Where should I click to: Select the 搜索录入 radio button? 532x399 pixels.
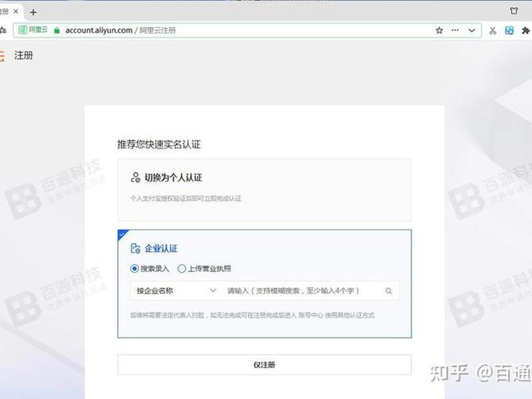point(134,269)
